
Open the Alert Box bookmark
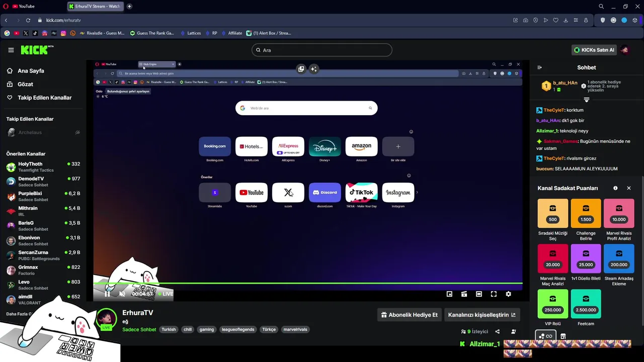tap(269, 33)
